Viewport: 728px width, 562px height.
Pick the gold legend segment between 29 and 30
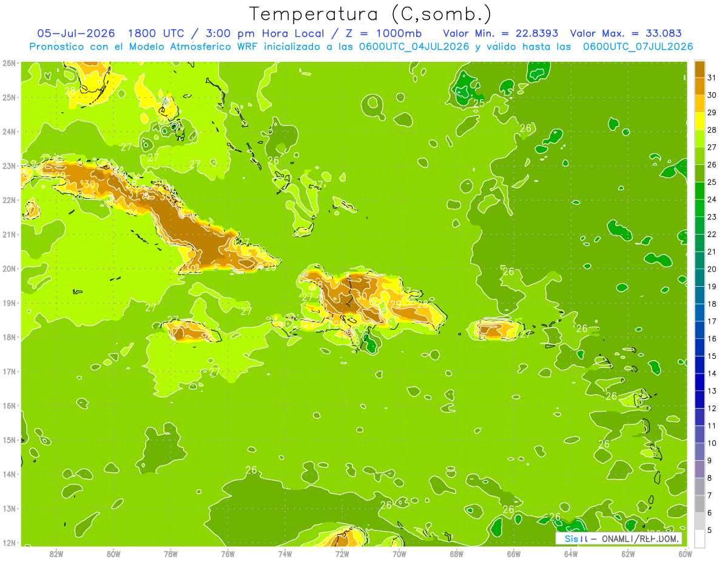point(699,104)
